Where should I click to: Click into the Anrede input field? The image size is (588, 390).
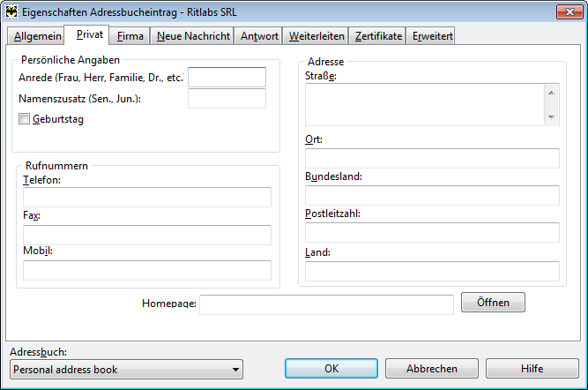point(227,78)
